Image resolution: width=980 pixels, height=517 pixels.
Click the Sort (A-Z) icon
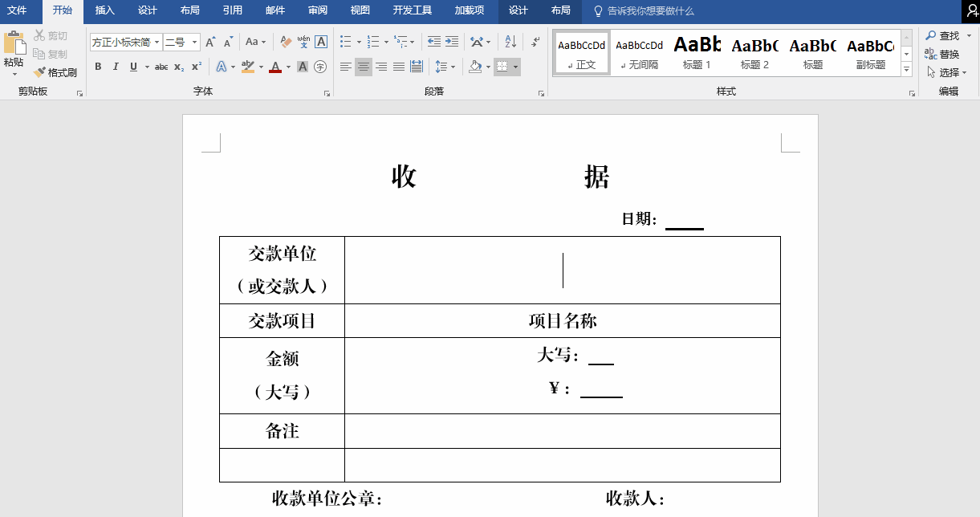(510, 42)
